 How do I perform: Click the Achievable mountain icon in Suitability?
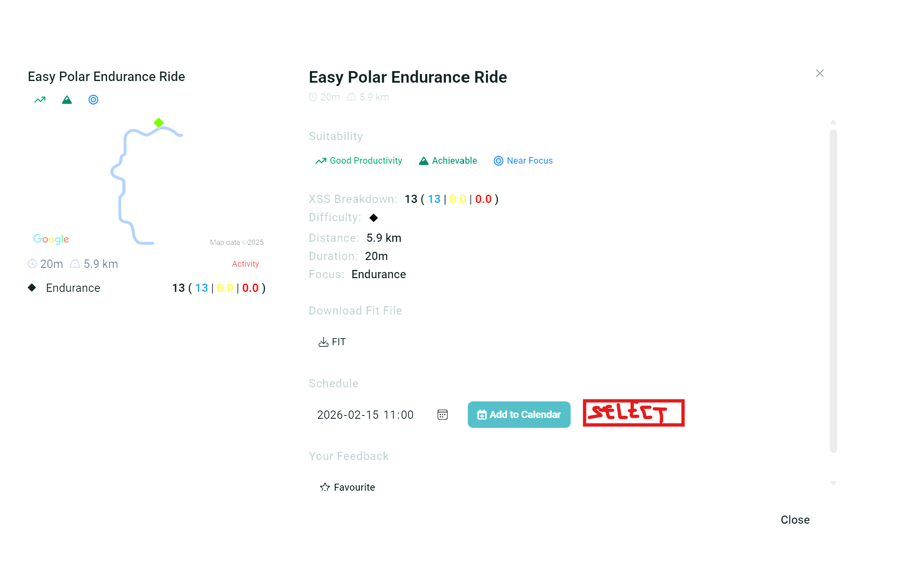click(424, 161)
